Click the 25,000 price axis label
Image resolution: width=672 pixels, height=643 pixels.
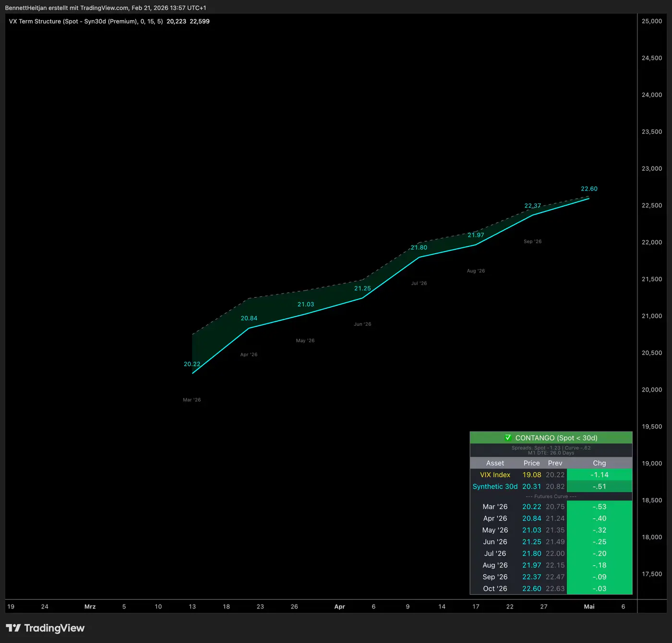652,21
